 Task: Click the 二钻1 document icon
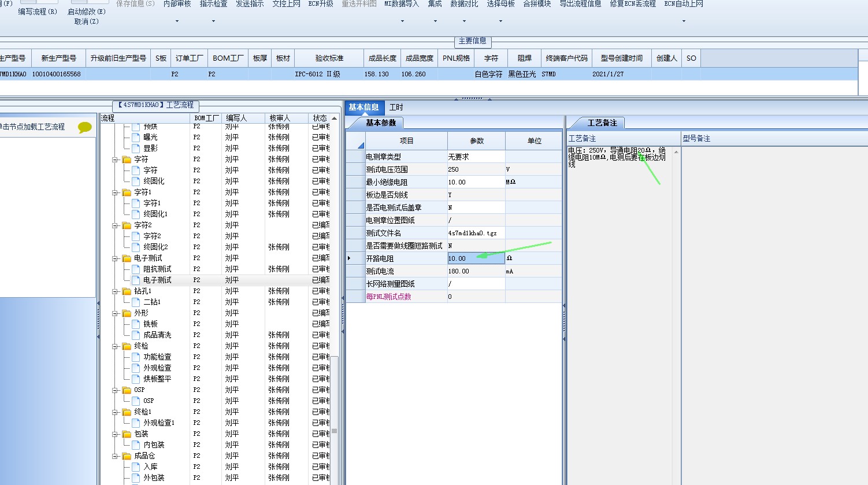tap(136, 302)
